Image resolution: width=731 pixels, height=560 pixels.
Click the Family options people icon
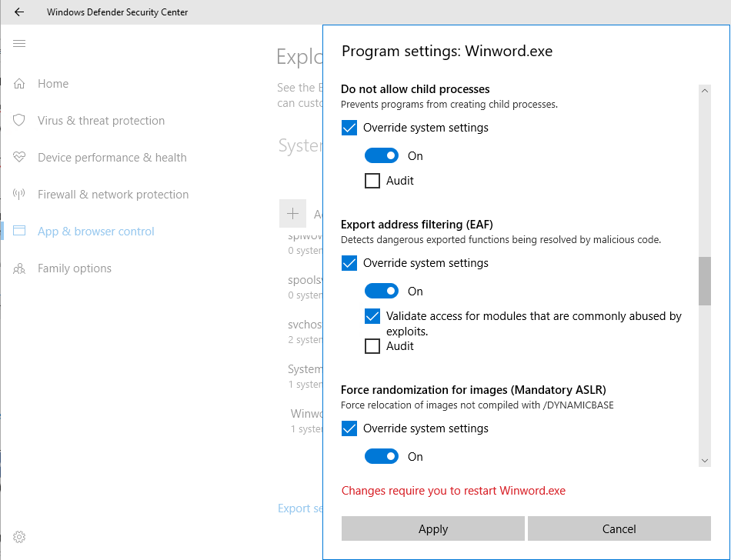click(x=20, y=268)
